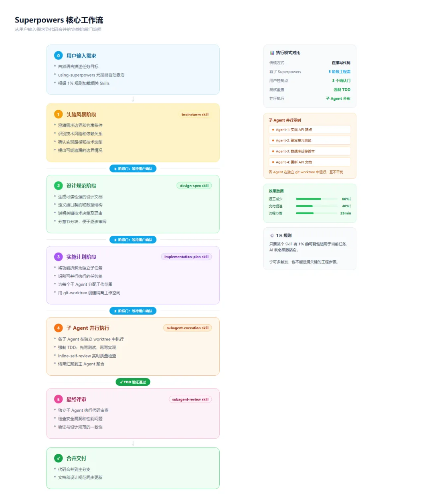Click the line 定义接口契约和数据结构
The width and height of the screenshot is (433, 504).
80,205
